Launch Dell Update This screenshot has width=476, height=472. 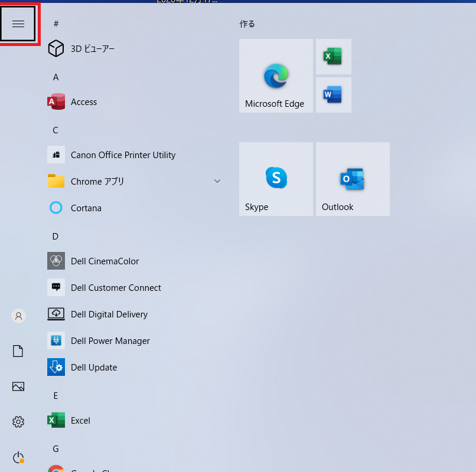coord(93,368)
